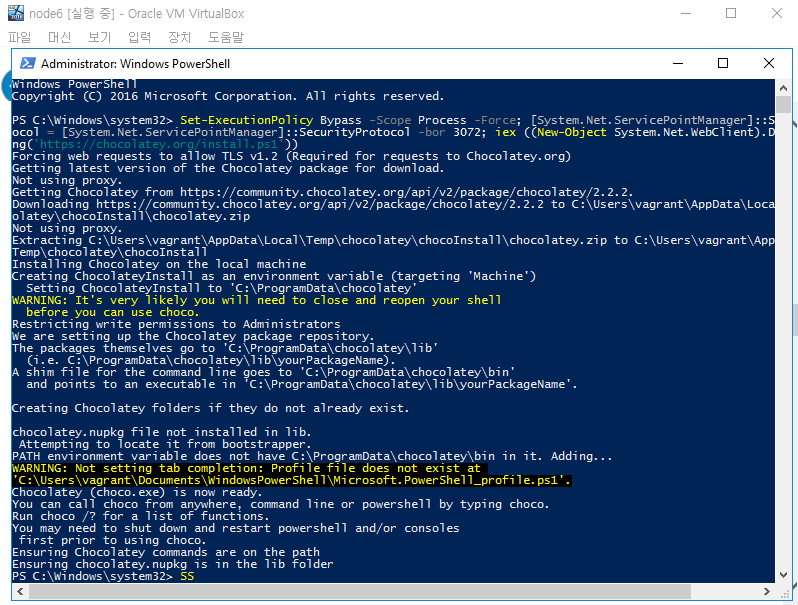The width and height of the screenshot is (798, 605).
Task: Click the horizontal scrollbar right arrow
Action: 766,591
